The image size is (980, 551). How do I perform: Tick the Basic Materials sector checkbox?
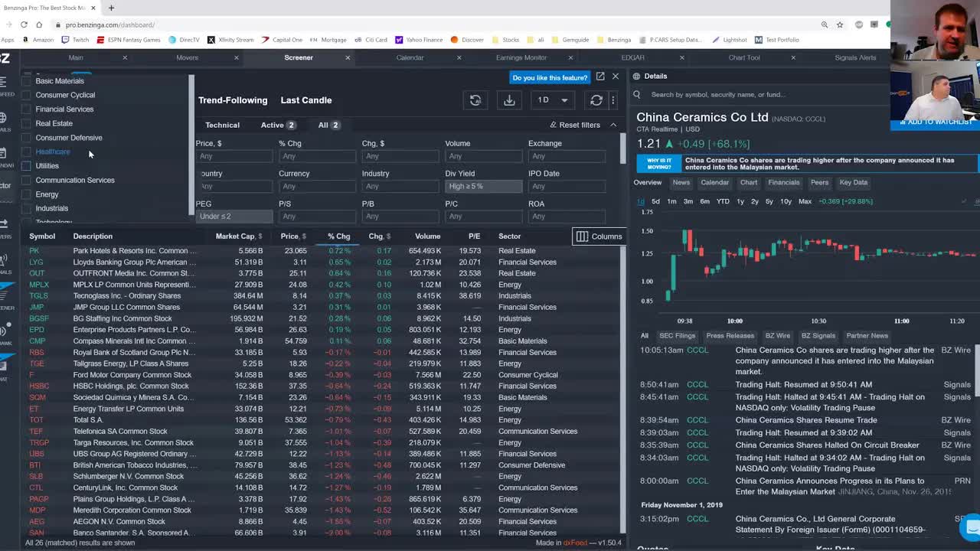tap(27, 81)
